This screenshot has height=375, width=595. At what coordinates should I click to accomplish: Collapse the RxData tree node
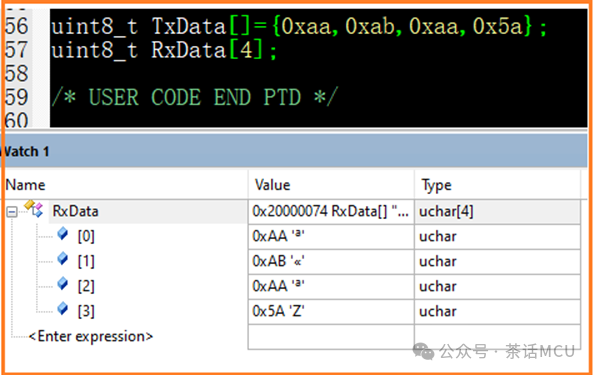(12, 212)
